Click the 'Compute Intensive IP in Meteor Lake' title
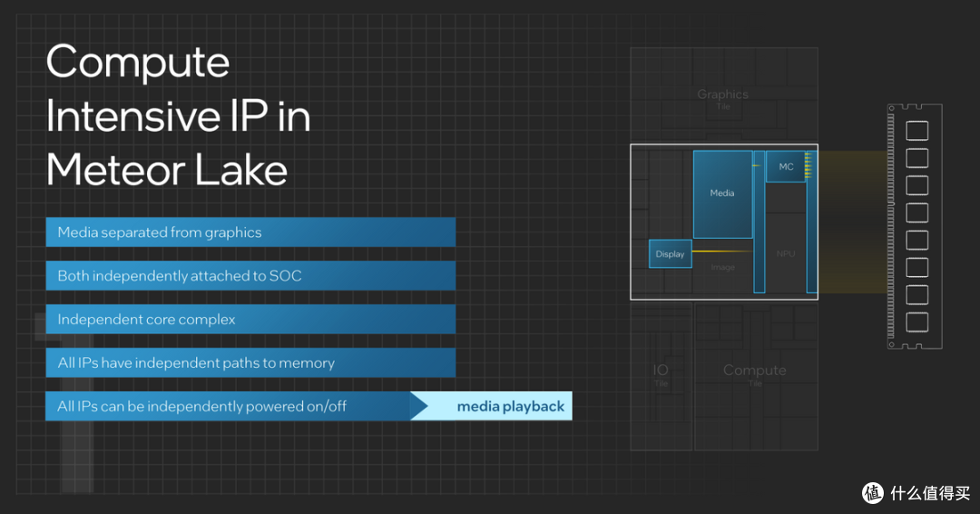Image resolution: width=980 pixels, height=514 pixels. (x=178, y=115)
